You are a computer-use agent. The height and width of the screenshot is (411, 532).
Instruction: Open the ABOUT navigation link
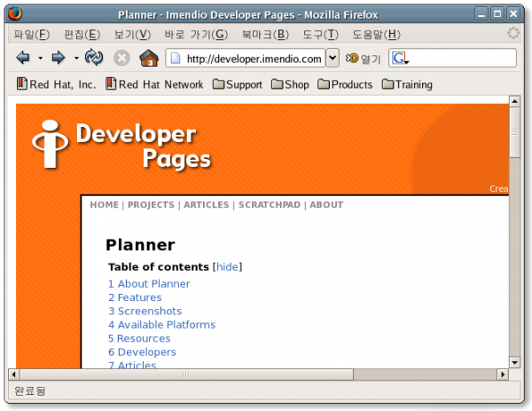[326, 205]
